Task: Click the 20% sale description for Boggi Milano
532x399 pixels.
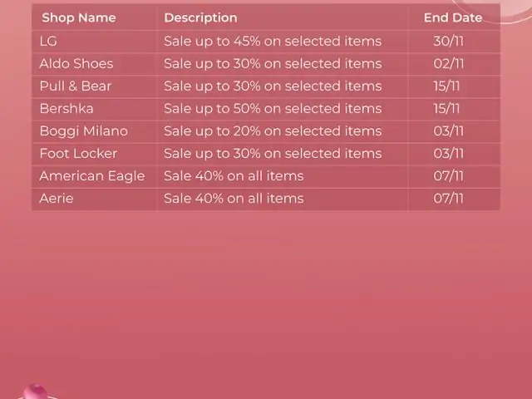Action: (273, 131)
